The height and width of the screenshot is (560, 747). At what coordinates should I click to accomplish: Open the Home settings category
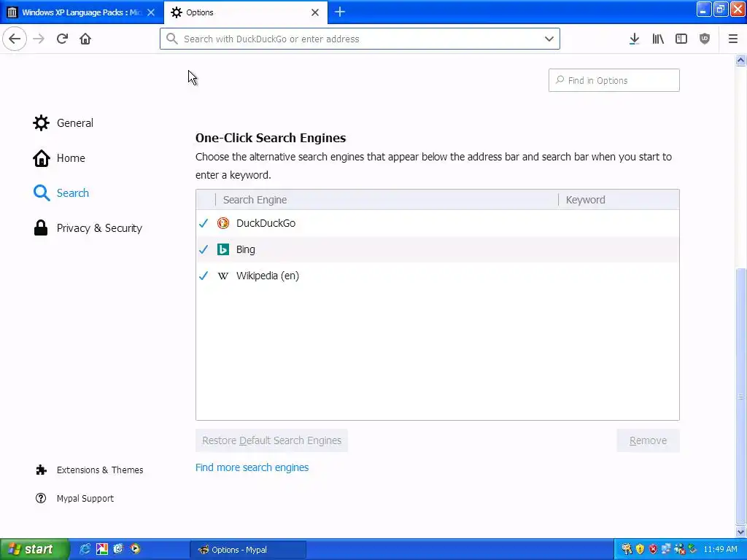[59, 158]
